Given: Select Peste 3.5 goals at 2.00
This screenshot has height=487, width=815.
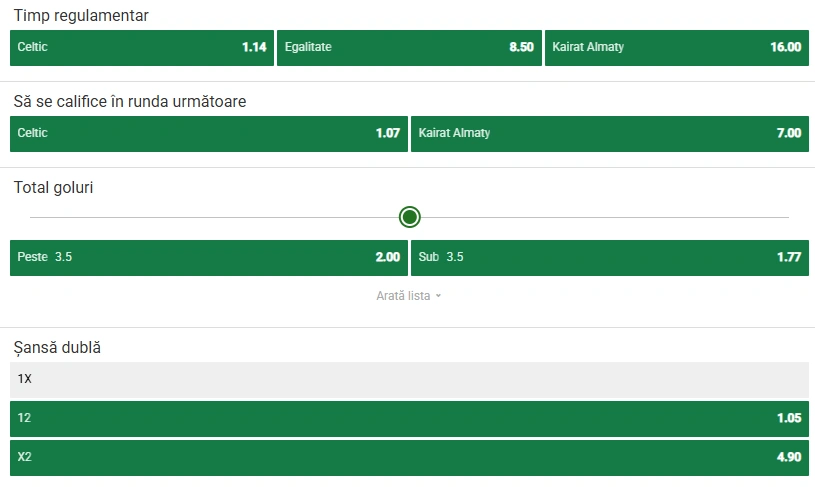Looking at the screenshot, I should pyautogui.click(x=209, y=258).
